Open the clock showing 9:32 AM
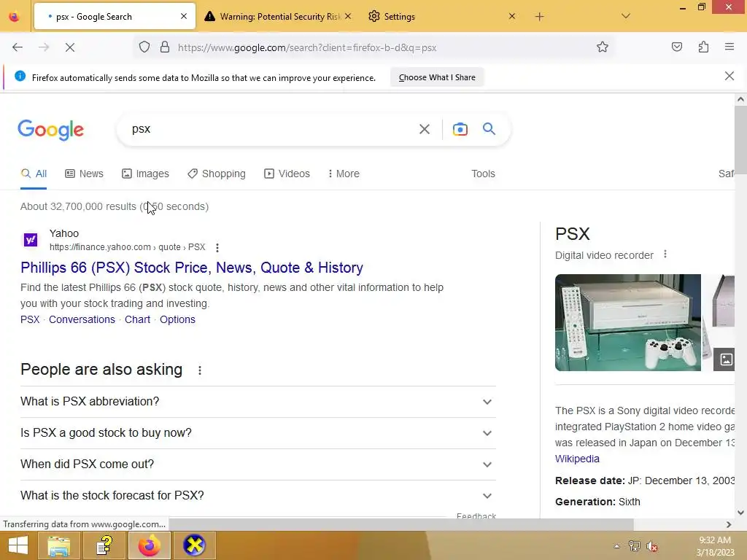Viewport: 747px width, 560px height. [715, 546]
